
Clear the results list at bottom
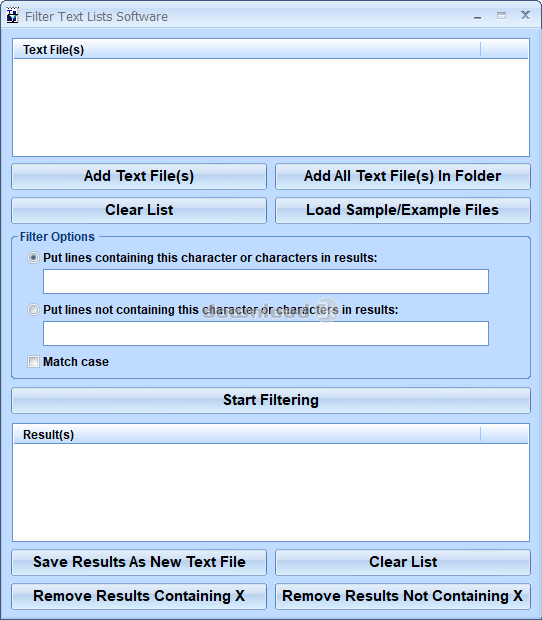pyautogui.click(x=402, y=562)
